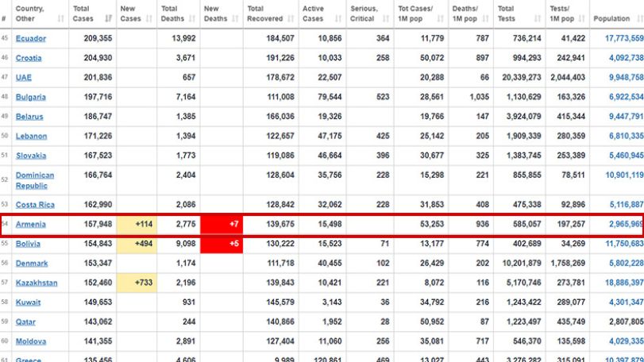Screen dimensions: 644x362
Task: Open the Moldova country link
Action: coord(31,341)
